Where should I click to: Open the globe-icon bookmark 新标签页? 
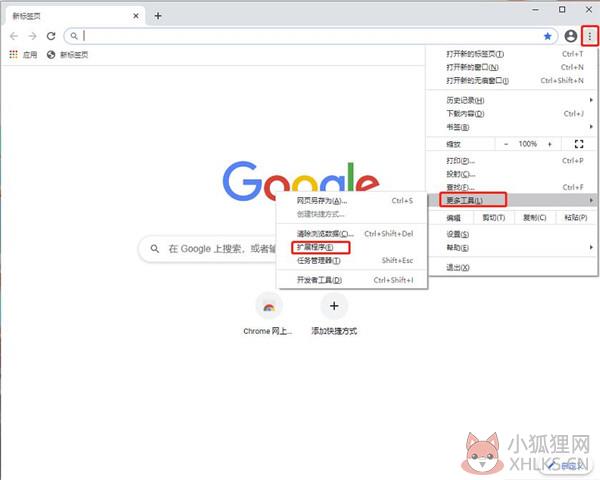coord(67,55)
